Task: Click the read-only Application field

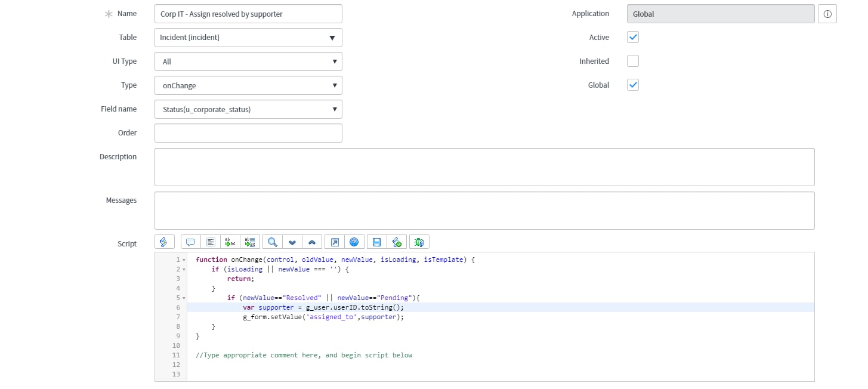Action: click(x=721, y=14)
